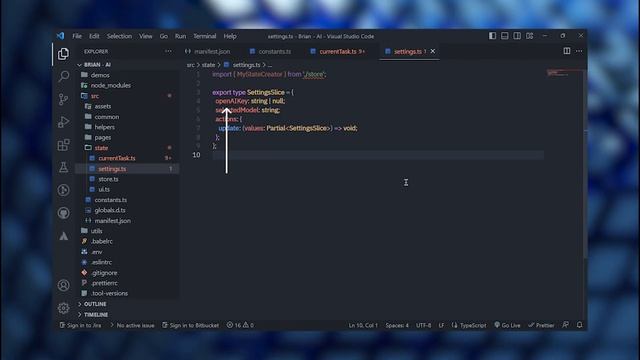This screenshot has height=360, width=640.
Task: Toggle primary side bar layout icon
Action: 492,36
